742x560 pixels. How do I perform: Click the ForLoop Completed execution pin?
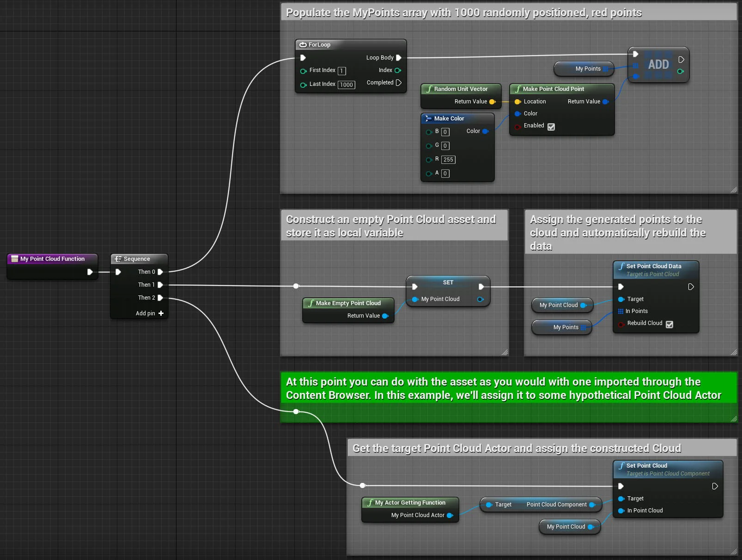pos(399,83)
